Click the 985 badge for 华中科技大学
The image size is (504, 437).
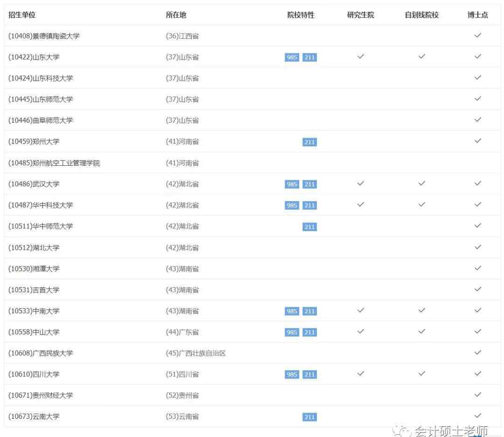coord(292,205)
